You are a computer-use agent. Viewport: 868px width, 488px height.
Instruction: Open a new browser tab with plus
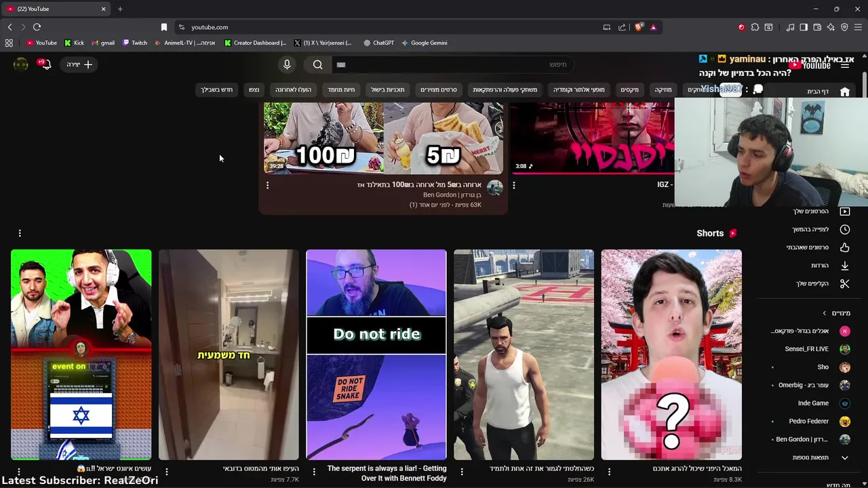point(120,9)
